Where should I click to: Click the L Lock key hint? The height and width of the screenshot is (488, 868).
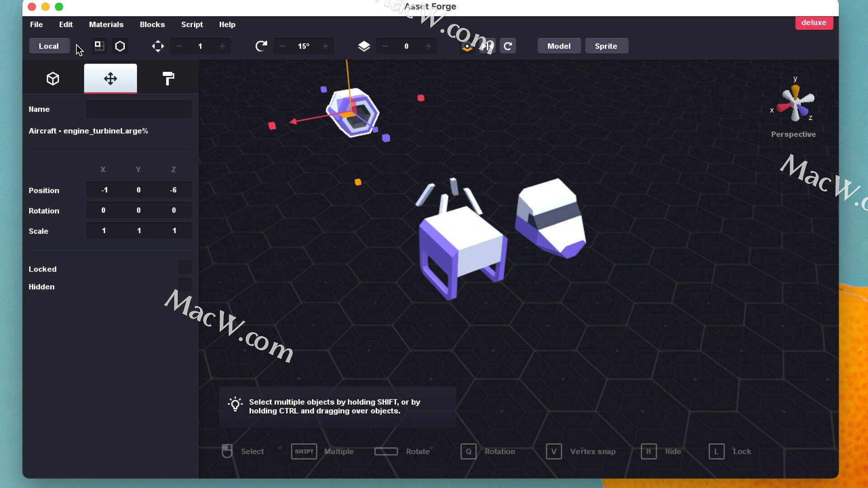pos(717,451)
